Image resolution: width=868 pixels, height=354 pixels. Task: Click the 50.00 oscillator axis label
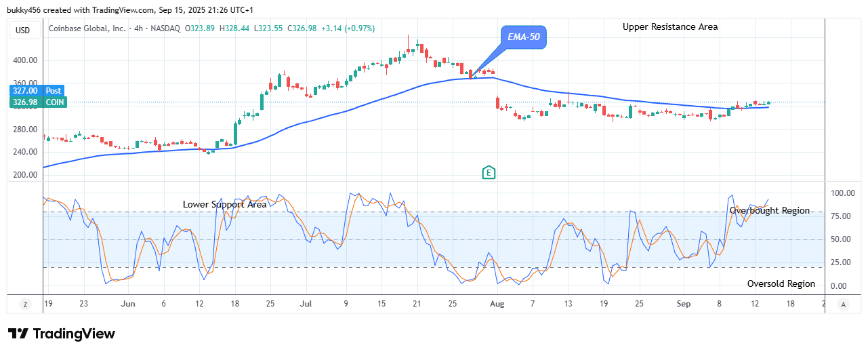click(x=842, y=239)
